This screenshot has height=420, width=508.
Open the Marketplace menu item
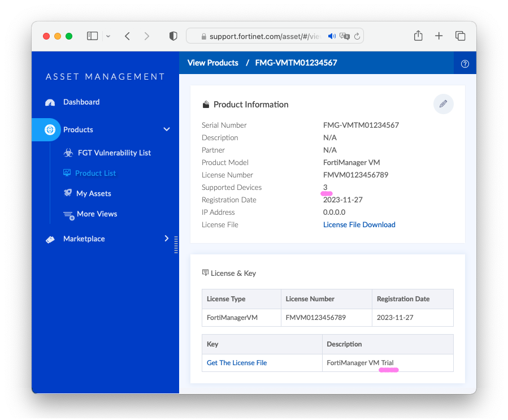tap(84, 239)
